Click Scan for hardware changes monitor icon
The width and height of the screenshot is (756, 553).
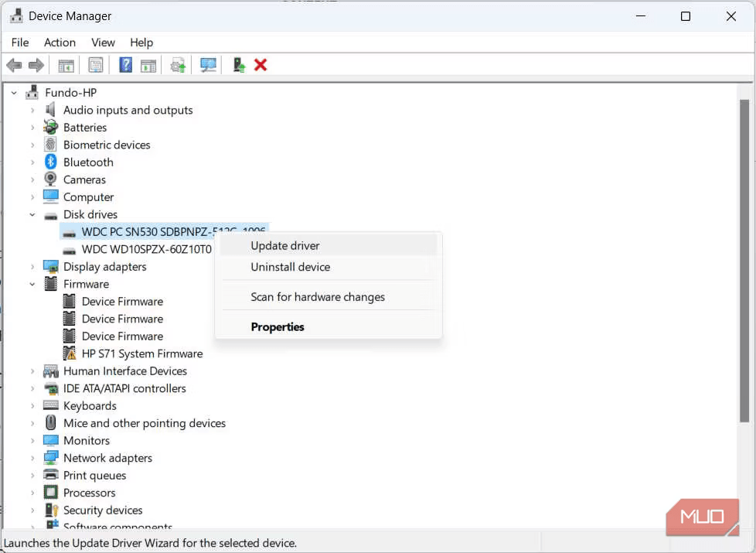tap(208, 65)
